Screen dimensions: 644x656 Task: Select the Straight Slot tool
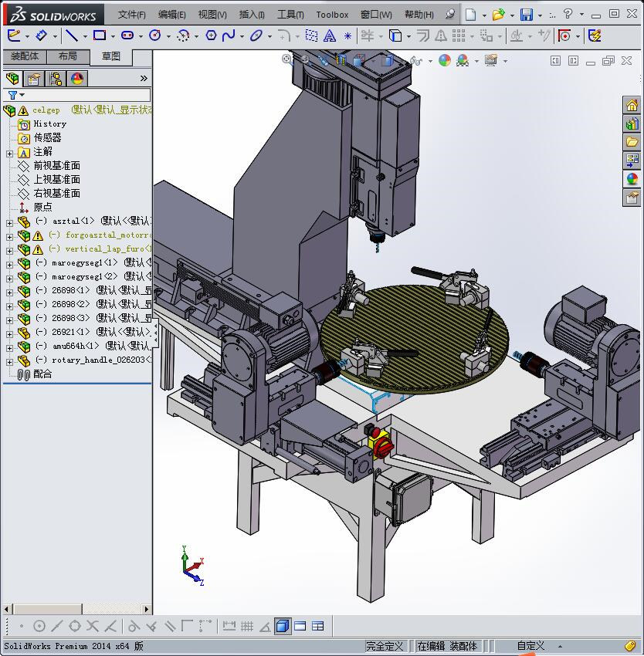127,36
